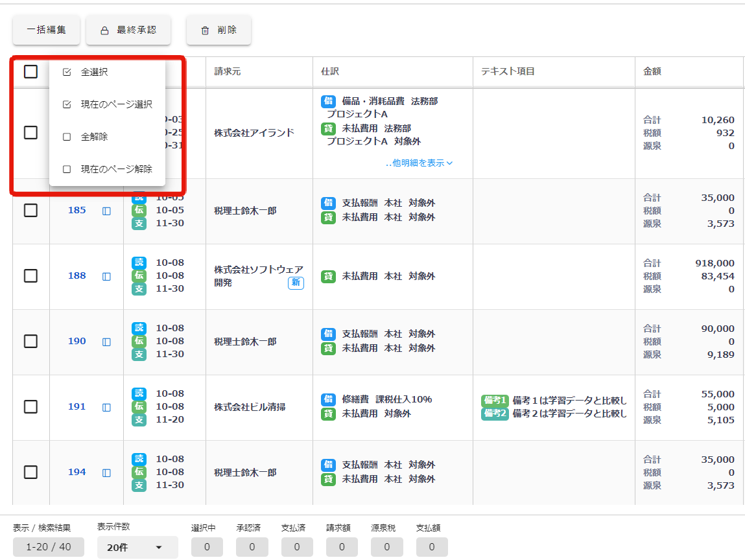Click the 最終承認 button

tap(128, 30)
